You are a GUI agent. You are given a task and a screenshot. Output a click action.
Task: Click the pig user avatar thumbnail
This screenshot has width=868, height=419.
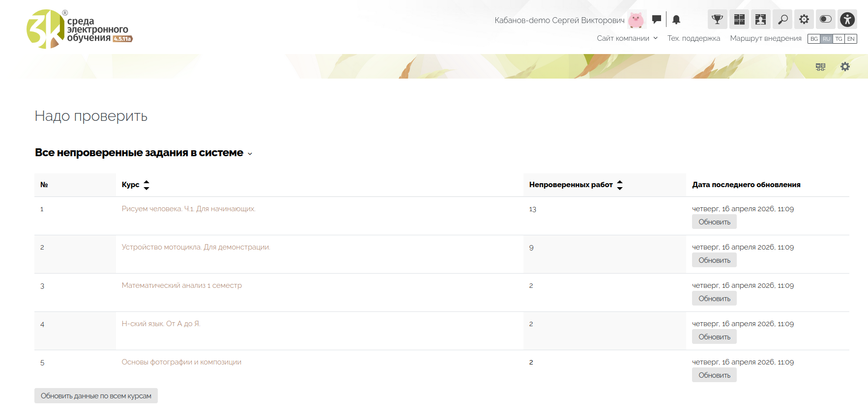[x=636, y=20]
